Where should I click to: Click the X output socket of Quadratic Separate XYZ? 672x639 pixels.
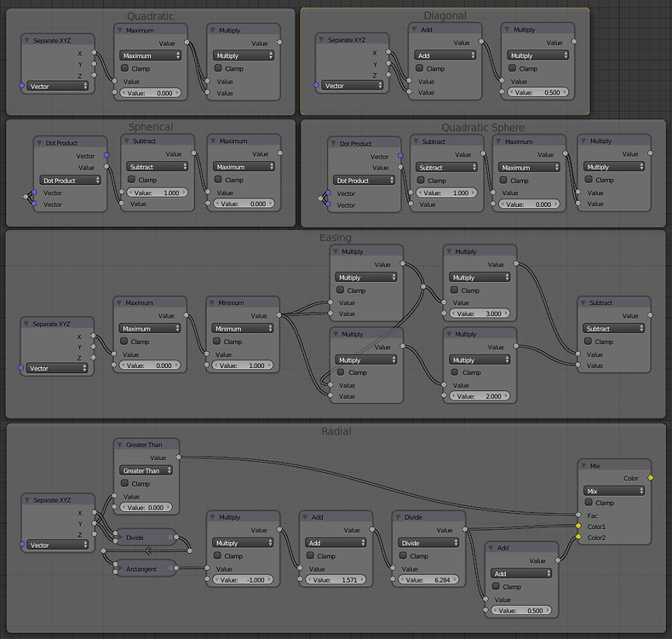[x=94, y=53]
